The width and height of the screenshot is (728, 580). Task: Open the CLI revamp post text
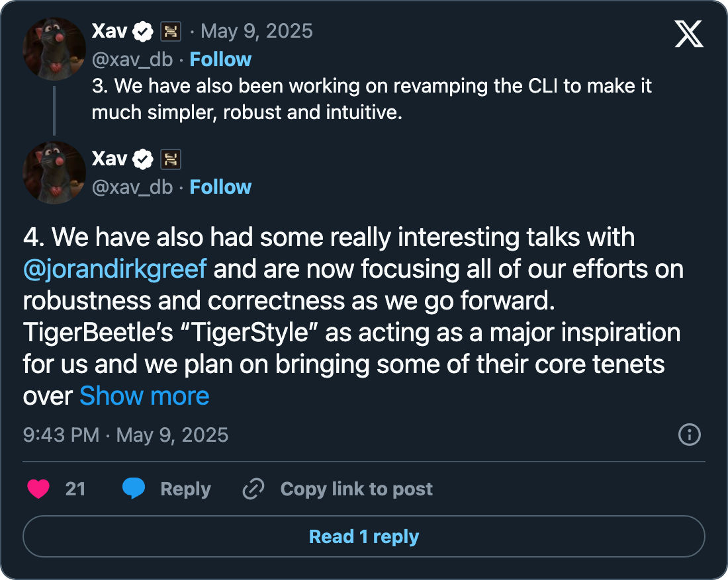click(x=371, y=99)
